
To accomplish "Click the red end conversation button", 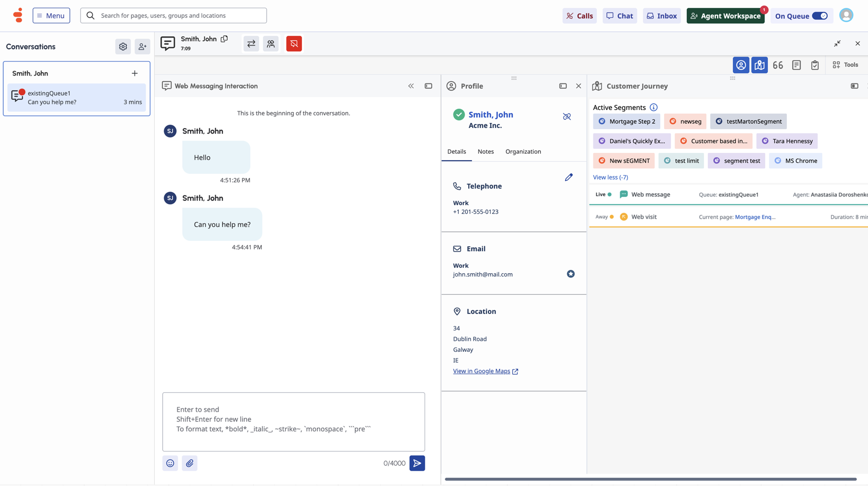I will pos(294,44).
